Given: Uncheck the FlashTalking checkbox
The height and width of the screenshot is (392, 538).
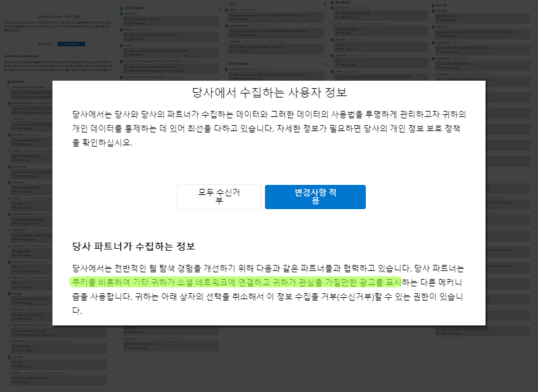Looking at the screenshot, I should click(x=434, y=58).
